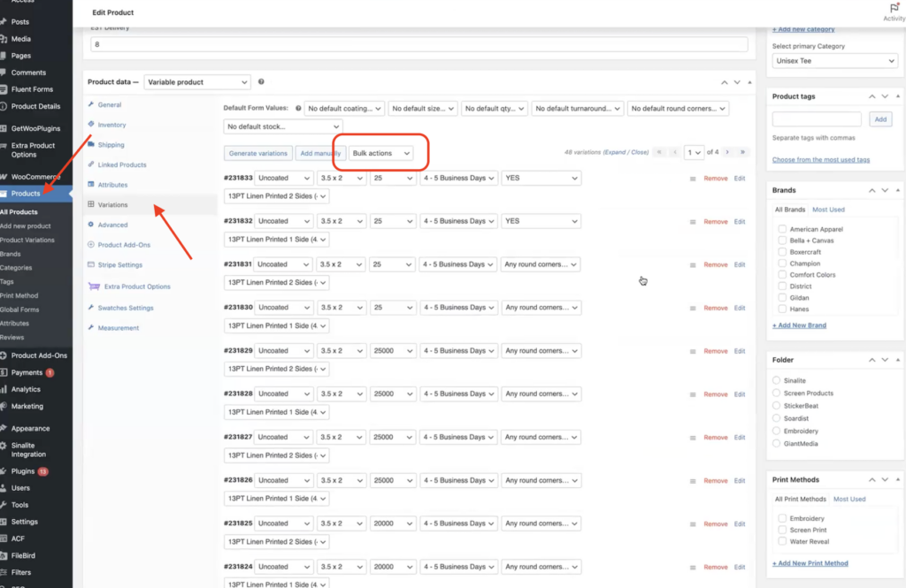Click the help question mark beside product type
The height and width of the screenshot is (588, 906).
[261, 82]
